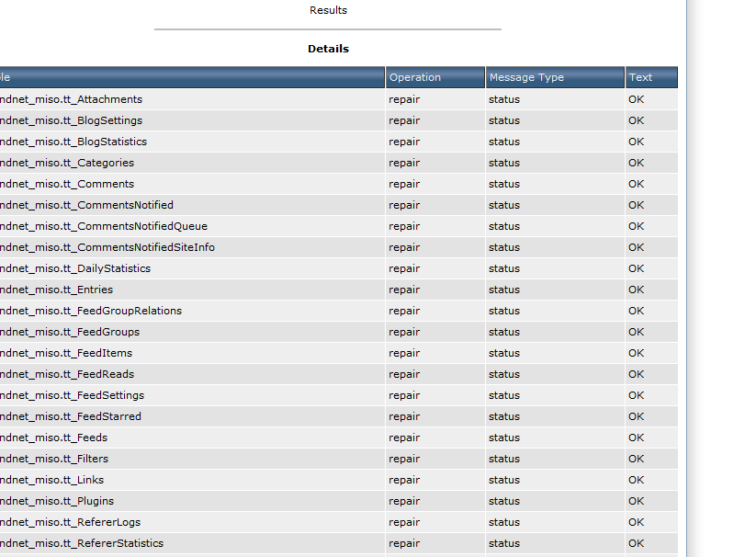Select the tt_Plugins table name cell
This screenshot has height=557, width=756.
point(192,502)
